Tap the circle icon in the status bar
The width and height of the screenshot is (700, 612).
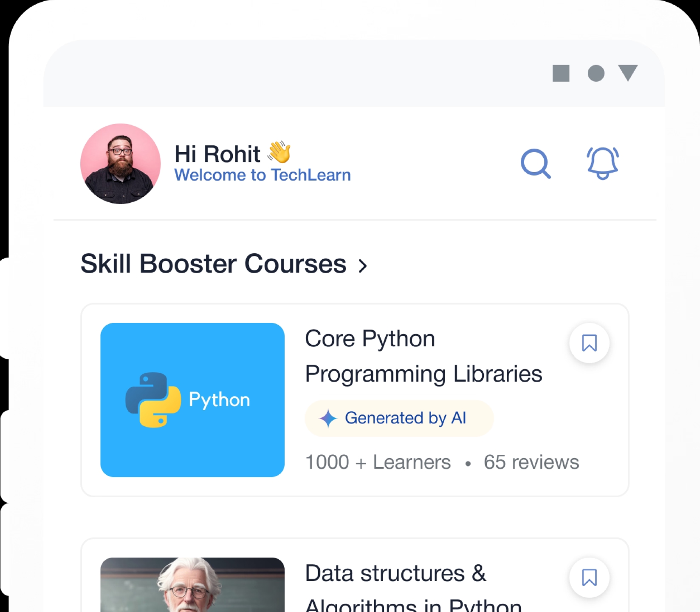pyautogui.click(x=596, y=73)
